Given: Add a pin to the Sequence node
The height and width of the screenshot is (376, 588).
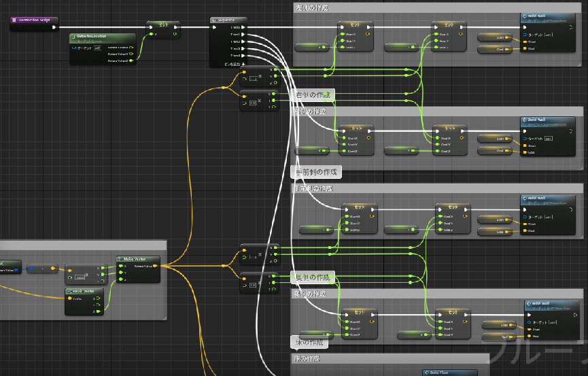Looking at the screenshot, I should [235, 64].
